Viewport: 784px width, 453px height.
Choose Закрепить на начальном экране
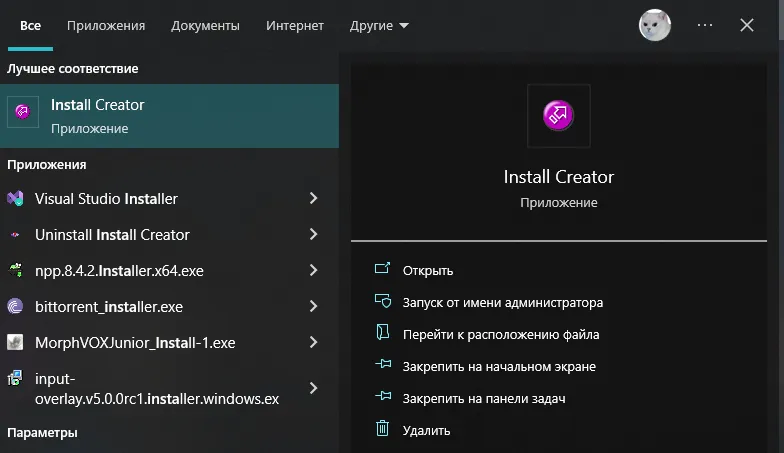(x=499, y=366)
